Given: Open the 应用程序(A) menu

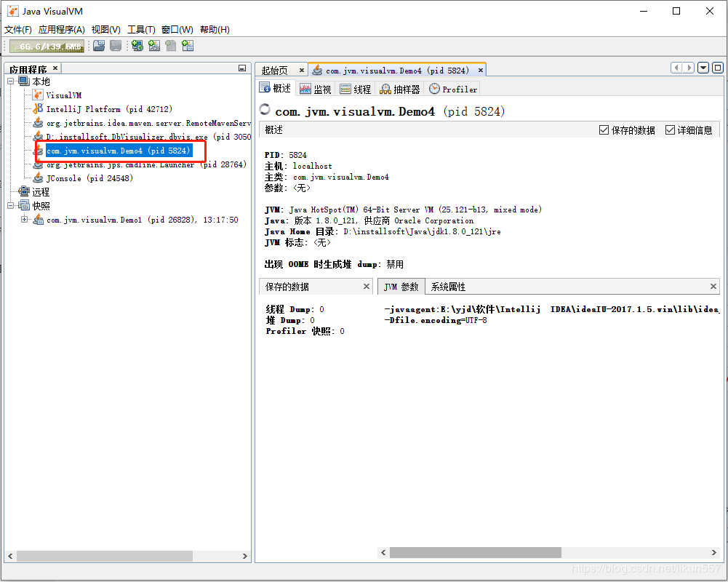Looking at the screenshot, I should tap(61, 30).
